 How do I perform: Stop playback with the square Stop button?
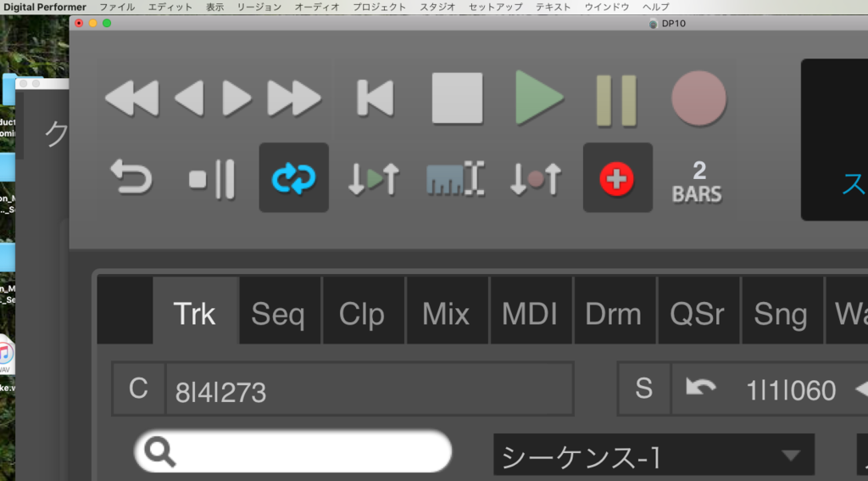pyautogui.click(x=457, y=98)
